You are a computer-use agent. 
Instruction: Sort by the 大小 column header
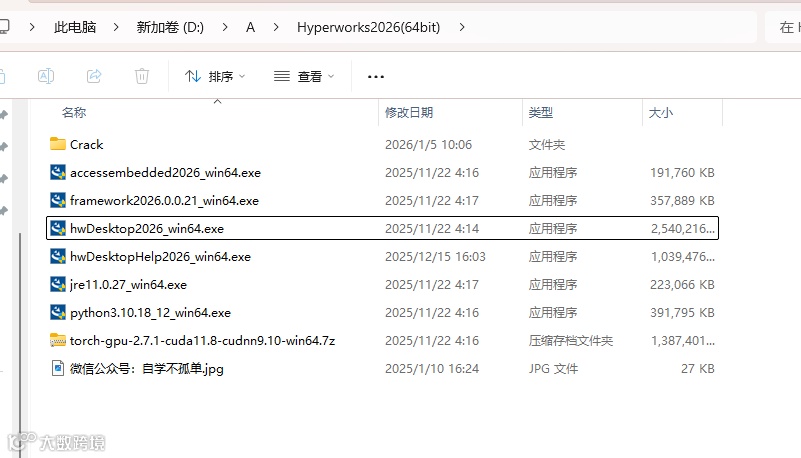pyautogui.click(x=661, y=112)
